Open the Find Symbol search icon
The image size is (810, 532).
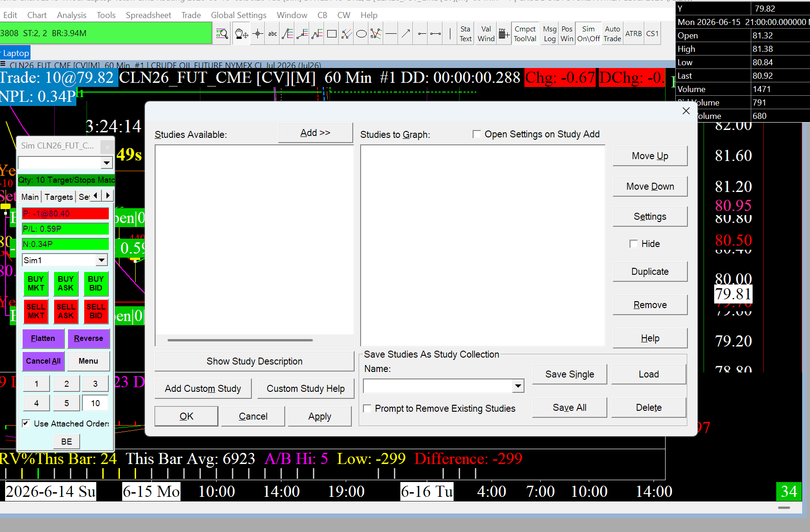tap(222, 34)
